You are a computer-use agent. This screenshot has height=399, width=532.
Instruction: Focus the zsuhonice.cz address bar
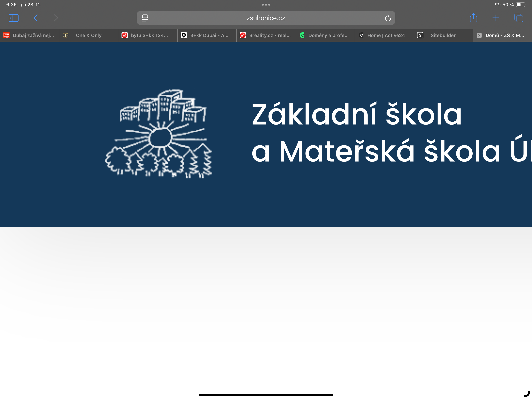(x=266, y=18)
